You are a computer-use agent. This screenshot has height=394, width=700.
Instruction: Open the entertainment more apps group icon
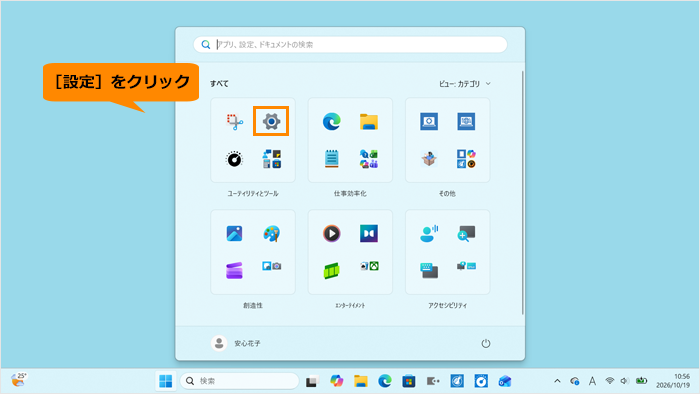(369, 266)
